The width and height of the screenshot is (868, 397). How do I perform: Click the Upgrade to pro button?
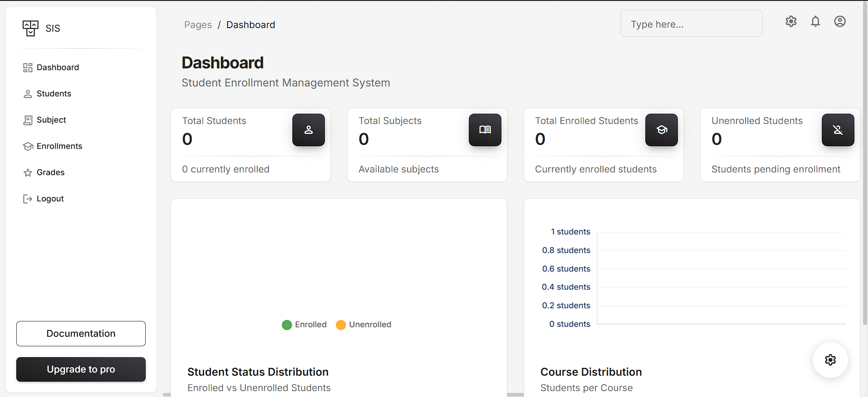click(81, 369)
